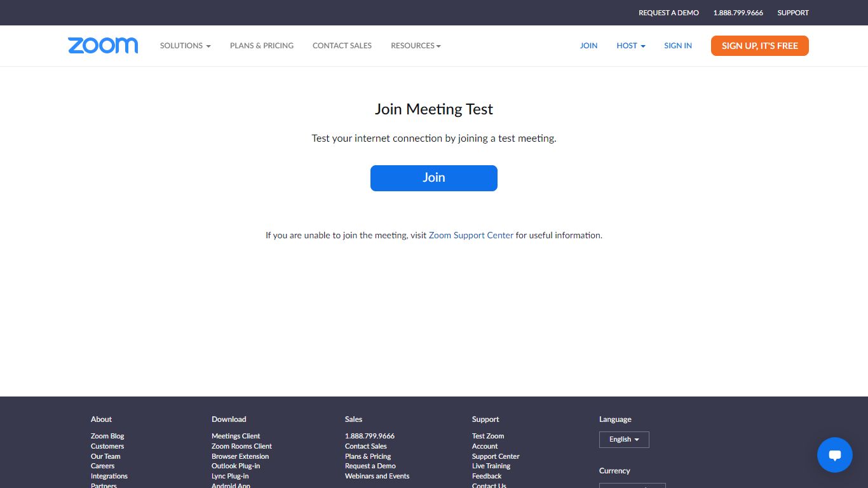Viewport: 868px width, 488px height.
Task: Click the phone number in the top bar
Action: pyautogui.click(x=738, y=13)
